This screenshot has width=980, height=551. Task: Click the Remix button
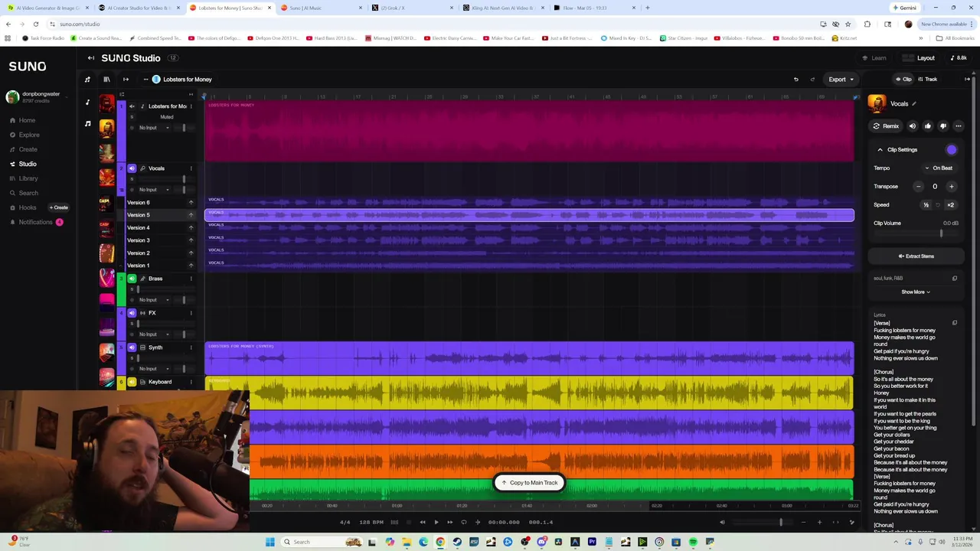tap(886, 126)
